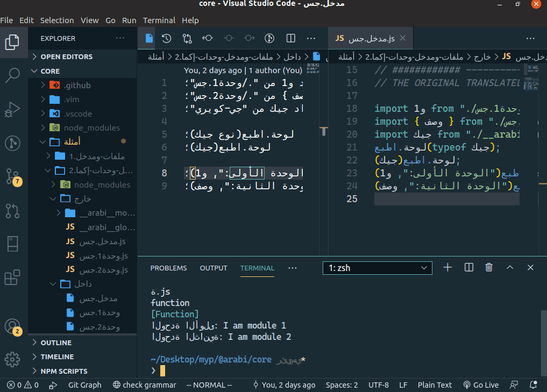
Task: Add a new terminal with plus icon
Action: (x=447, y=267)
